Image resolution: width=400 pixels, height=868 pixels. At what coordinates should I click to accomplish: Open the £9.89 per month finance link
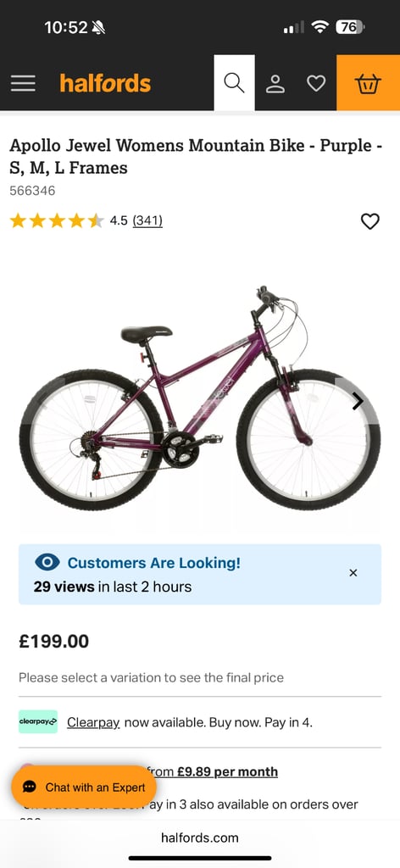point(227,771)
